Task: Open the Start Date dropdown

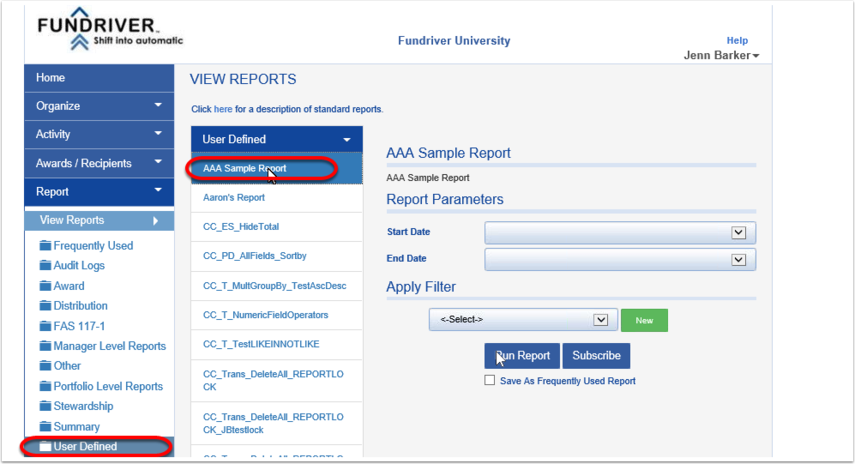Action: coord(738,233)
